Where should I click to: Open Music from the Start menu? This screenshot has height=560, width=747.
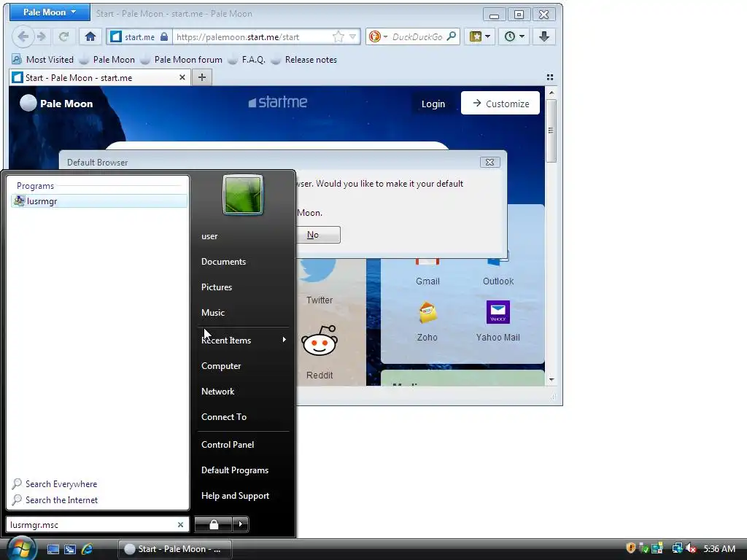tap(213, 313)
